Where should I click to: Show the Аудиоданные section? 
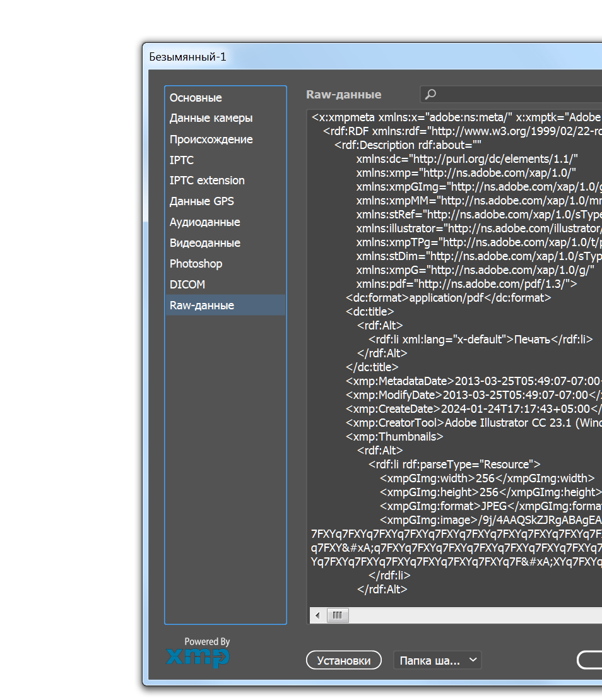click(225, 222)
